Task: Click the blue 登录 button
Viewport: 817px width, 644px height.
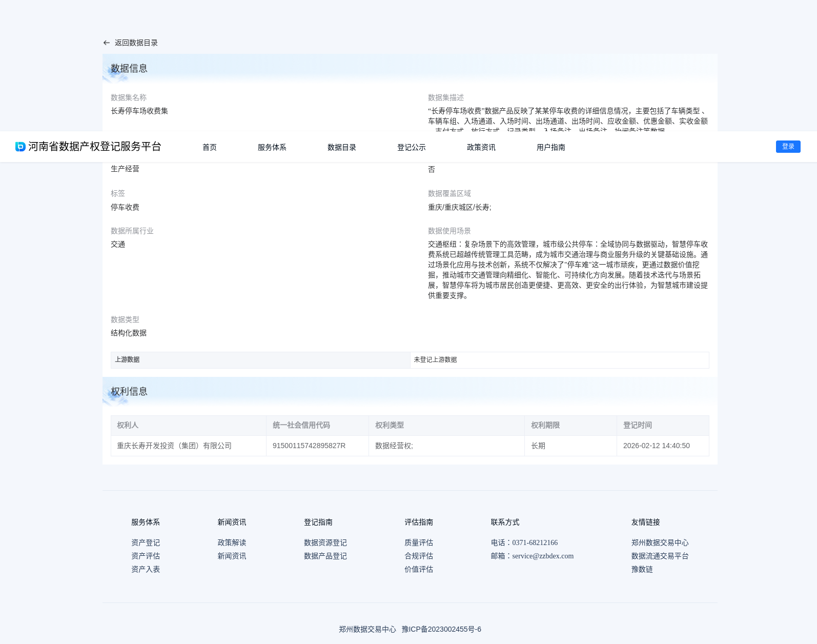Action: pos(788,147)
